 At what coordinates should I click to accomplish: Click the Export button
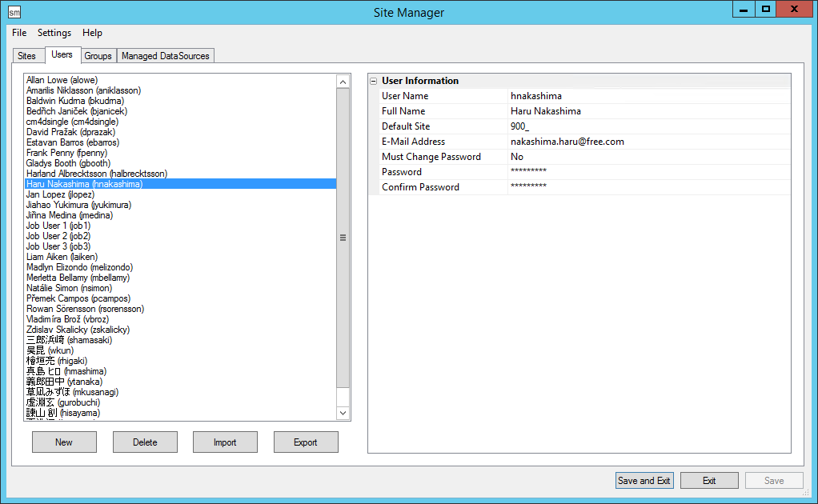pyautogui.click(x=306, y=442)
